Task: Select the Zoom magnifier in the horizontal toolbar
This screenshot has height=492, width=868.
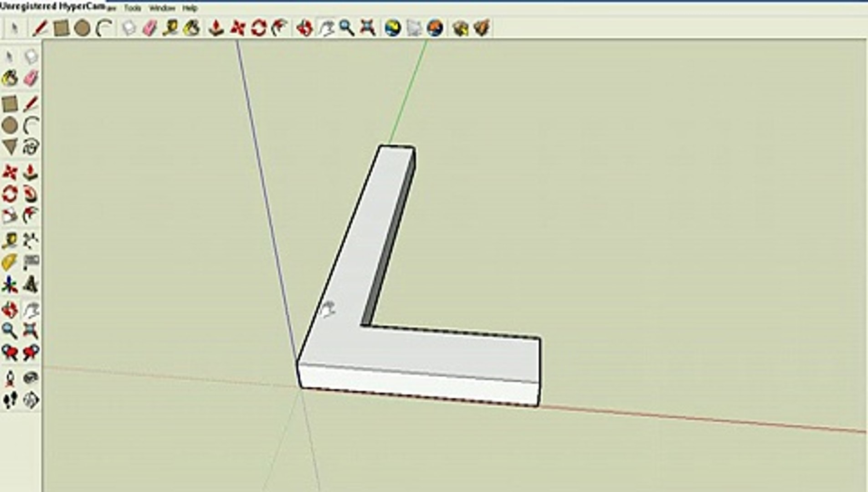Action: click(x=347, y=28)
